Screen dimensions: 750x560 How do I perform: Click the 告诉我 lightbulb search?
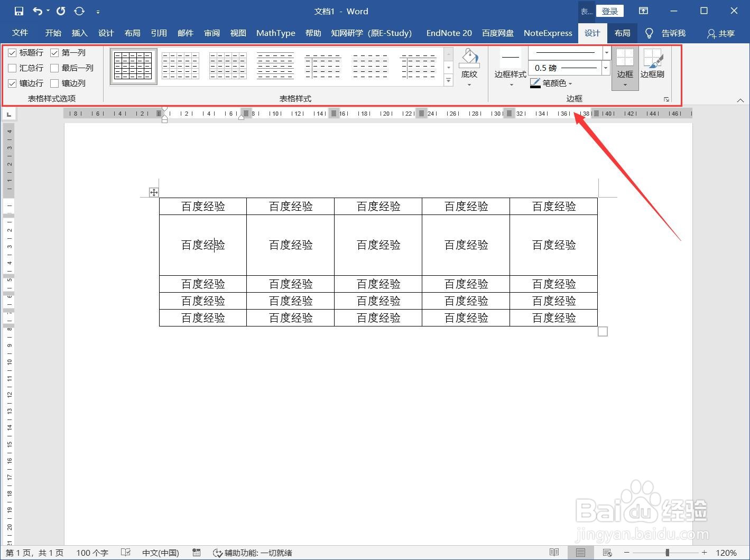coord(665,33)
